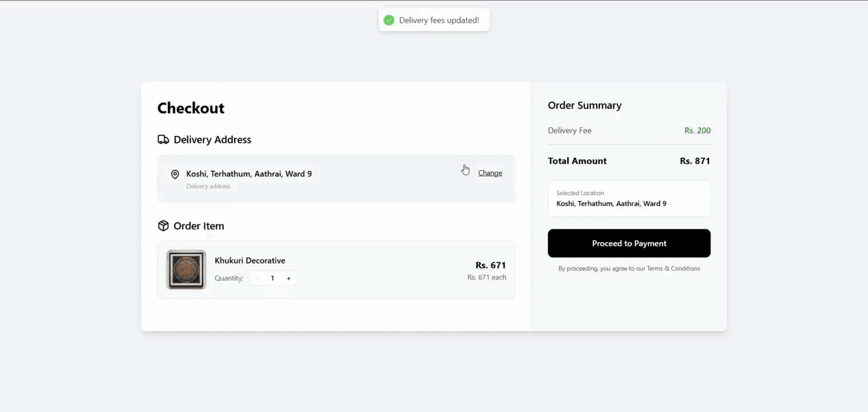The height and width of the screenshot is (412, 868).
Task: Click the green checkmark in the toast
Action: click(389, 21)
